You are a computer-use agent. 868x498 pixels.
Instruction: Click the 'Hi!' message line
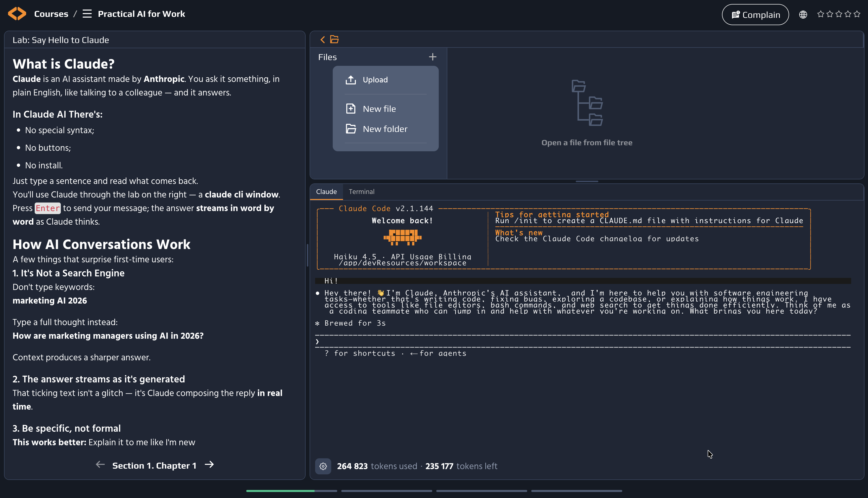[x=583, y=281]
